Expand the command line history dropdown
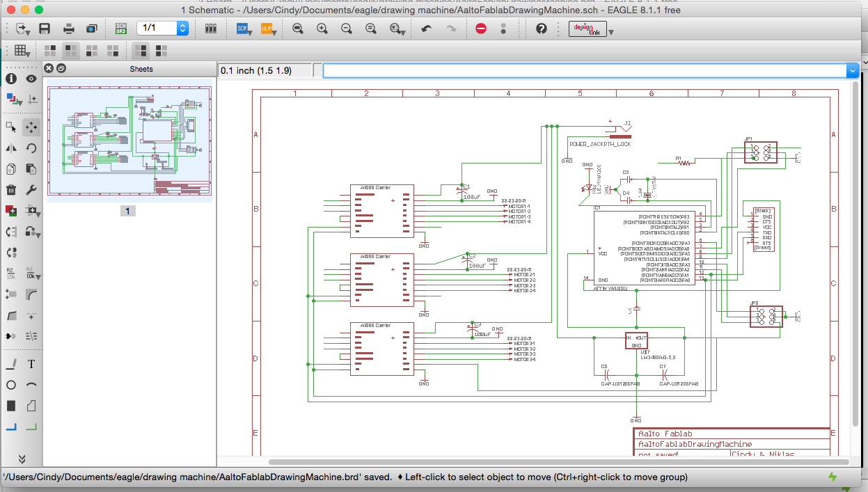This screenshot has width=868, height=492. pyautogui.click(x=852, y=70)
